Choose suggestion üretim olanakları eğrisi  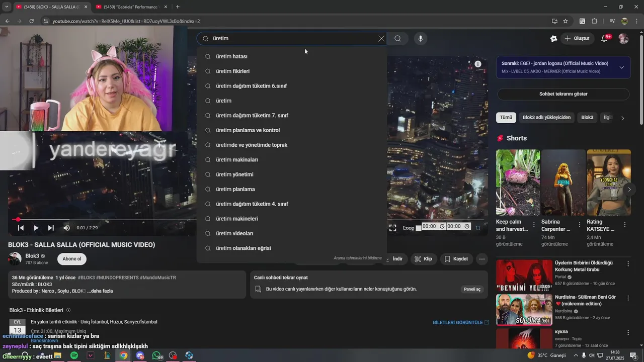click(x=292, y=248)
